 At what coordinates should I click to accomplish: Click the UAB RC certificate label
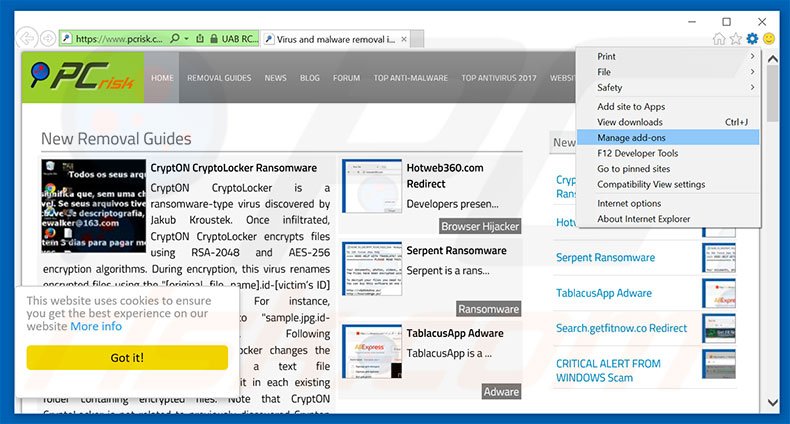click(240, 39)
